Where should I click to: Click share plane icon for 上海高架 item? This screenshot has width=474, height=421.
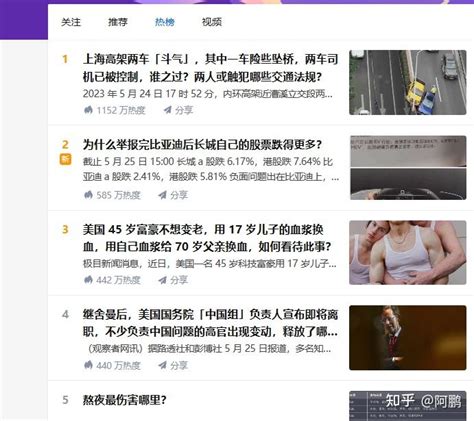click(x=168, y=110)
